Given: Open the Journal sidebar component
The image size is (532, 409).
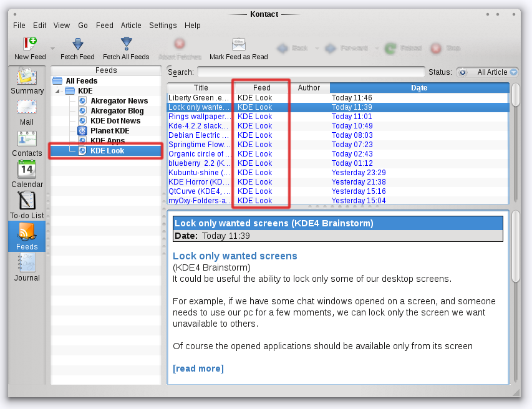Looking at the screenshot, I should pyautogui.click(x=27, y=268).
